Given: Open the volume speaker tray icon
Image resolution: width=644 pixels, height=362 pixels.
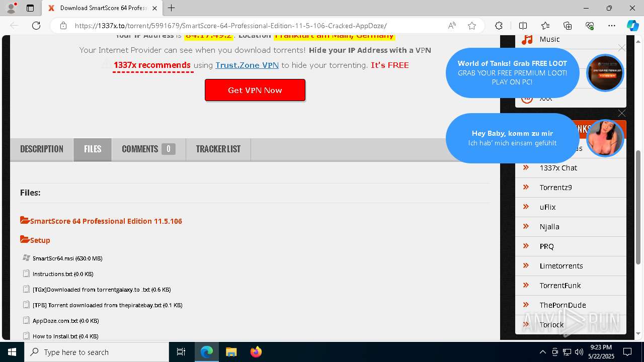Looking at the screenshot, I should pyautogui.click(x=579, y=352).
